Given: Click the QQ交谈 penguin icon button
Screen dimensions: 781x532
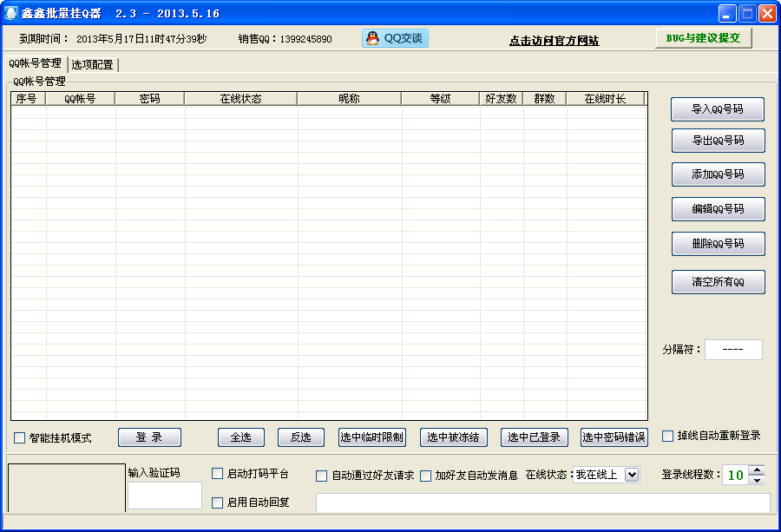Looking at the screenshot, I should [395, 38].
